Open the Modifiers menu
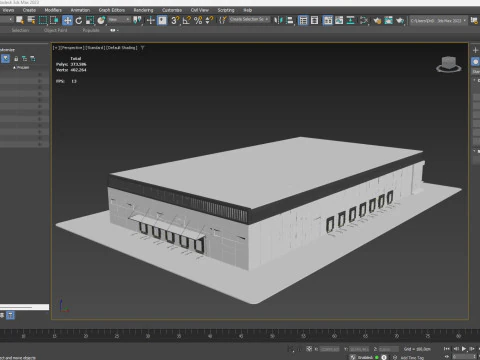The image size is (480, 360). pyautogui.click(x=53, y=10)
